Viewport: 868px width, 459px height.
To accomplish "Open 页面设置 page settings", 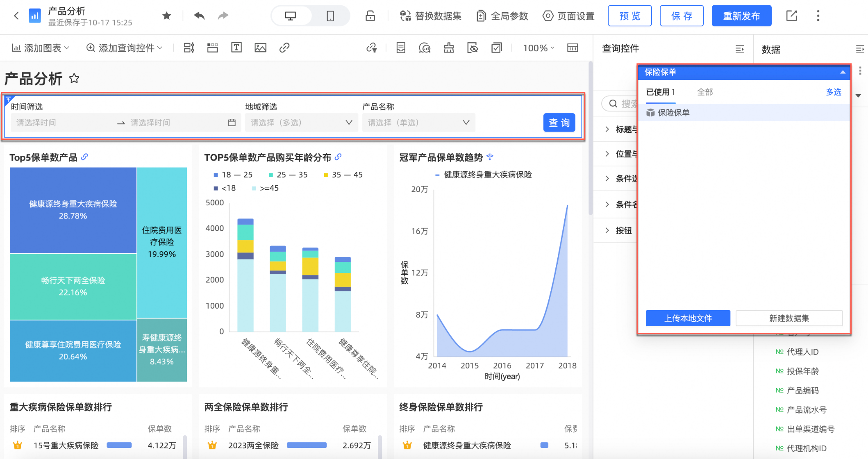I will click(568, 16).
